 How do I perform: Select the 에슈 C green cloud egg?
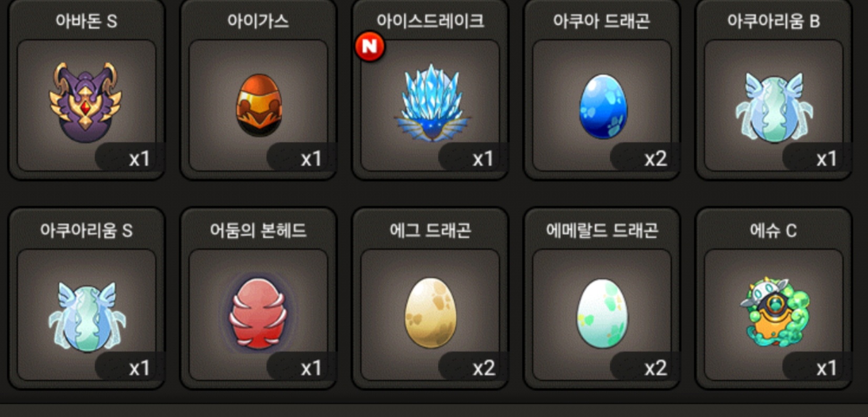coord(774,312)
